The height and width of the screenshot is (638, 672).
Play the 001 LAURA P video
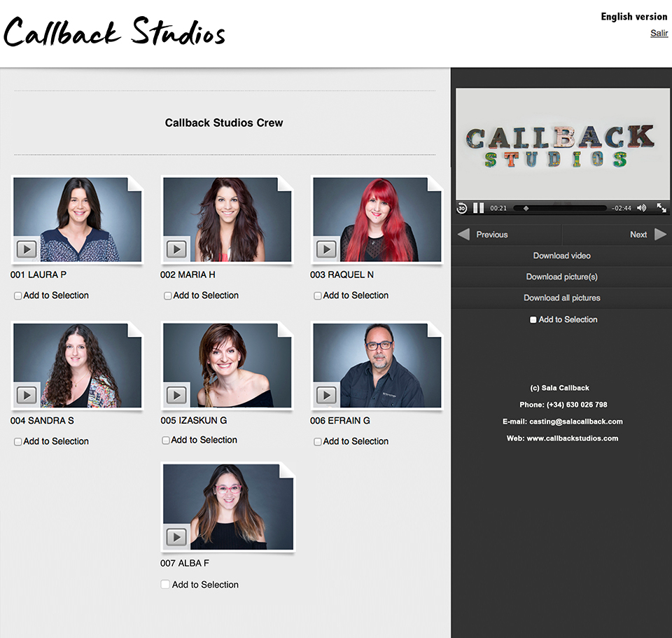pyautogui.click(x=27, y=249)
